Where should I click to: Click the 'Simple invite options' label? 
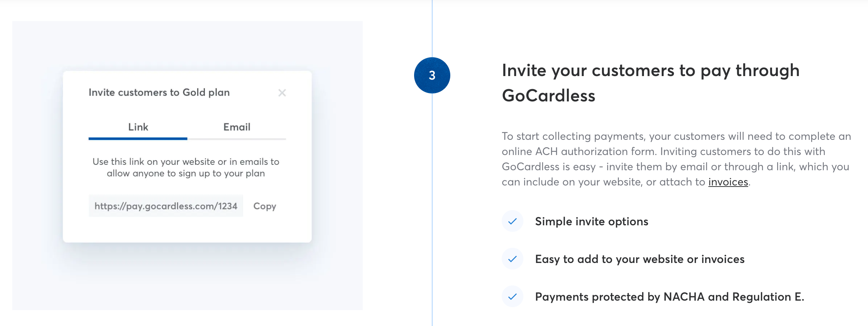(591, 221)
